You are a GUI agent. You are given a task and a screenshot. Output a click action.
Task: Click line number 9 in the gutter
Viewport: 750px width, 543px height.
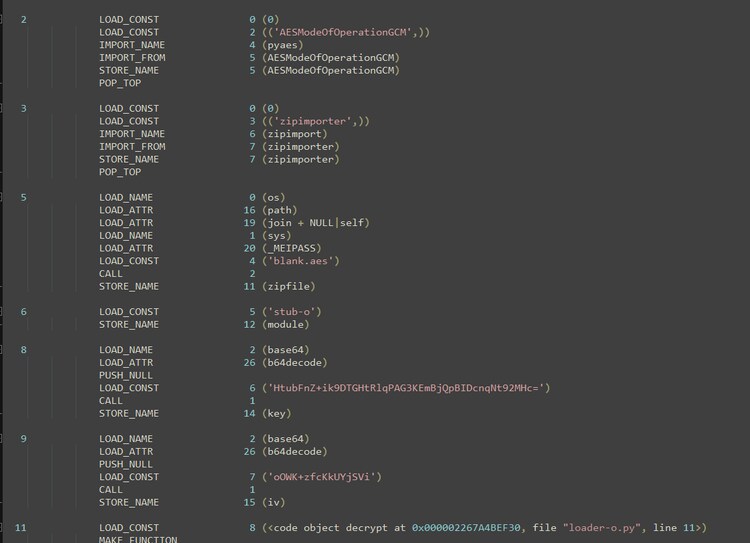tap(24, 439)
